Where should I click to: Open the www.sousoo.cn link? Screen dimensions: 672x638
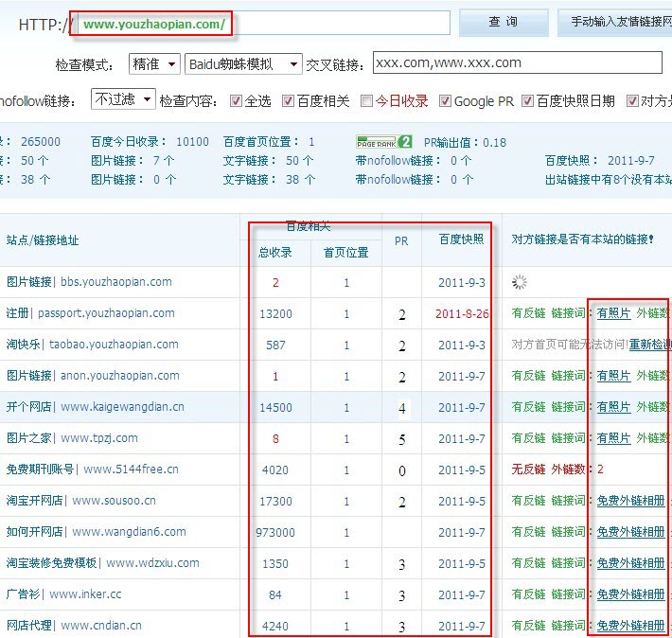(x=114, y=501)
